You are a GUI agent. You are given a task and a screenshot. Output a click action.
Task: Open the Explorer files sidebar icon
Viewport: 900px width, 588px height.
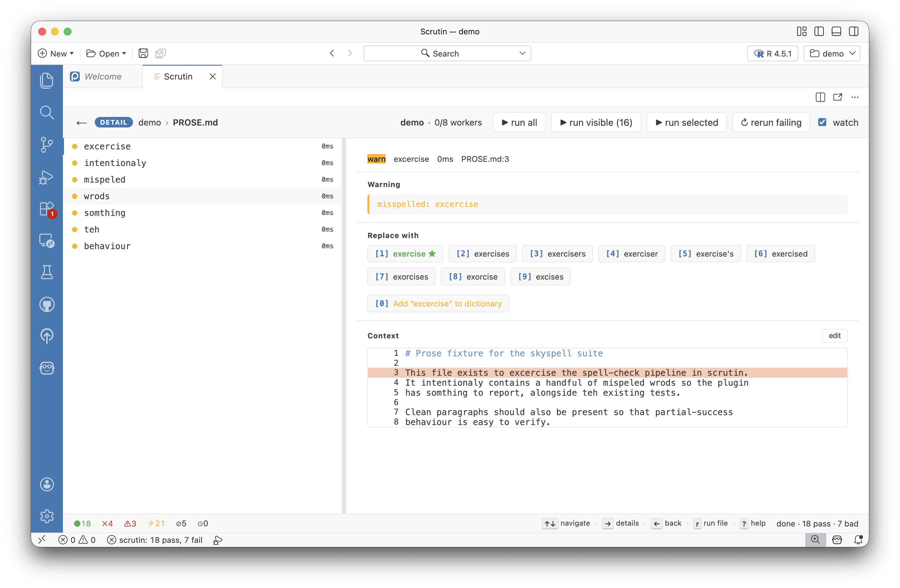click(47, 81)
